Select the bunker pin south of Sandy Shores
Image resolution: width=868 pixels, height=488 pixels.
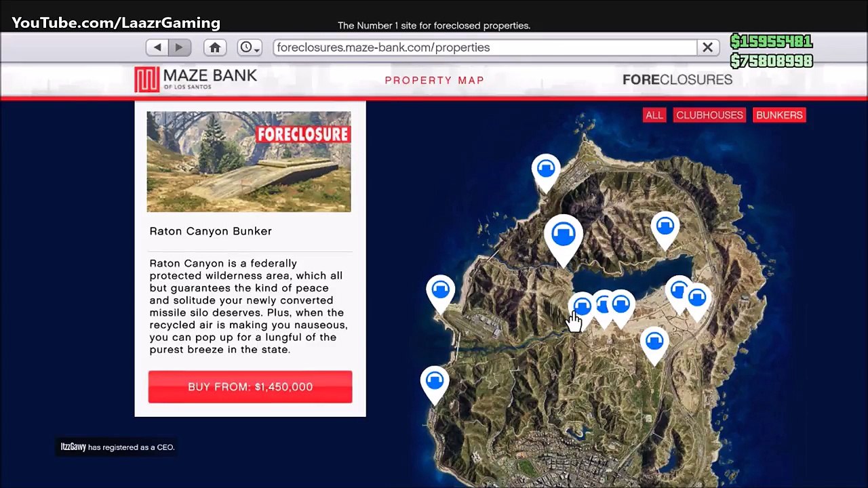[x=654, y=346]
